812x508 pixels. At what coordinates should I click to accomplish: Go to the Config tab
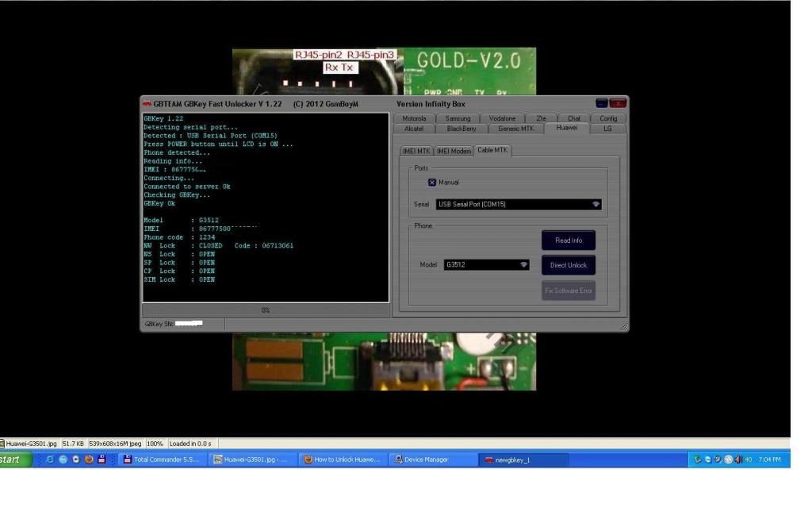tap(608, 118)
